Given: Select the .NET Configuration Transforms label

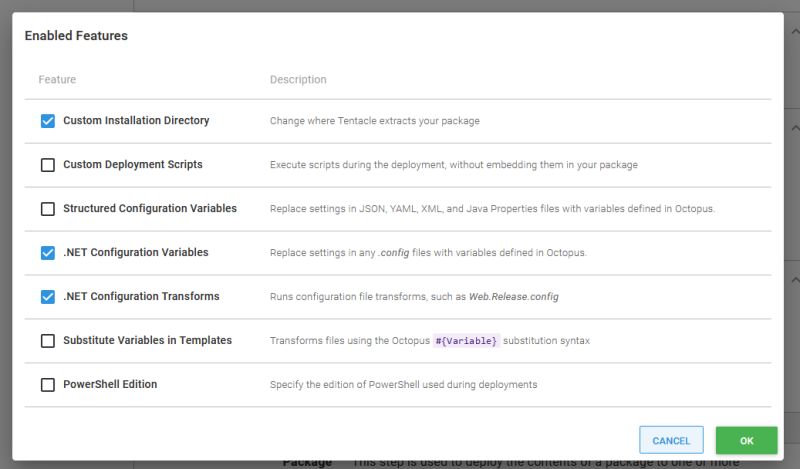Looking at the screenshot, I should point(141,296).
